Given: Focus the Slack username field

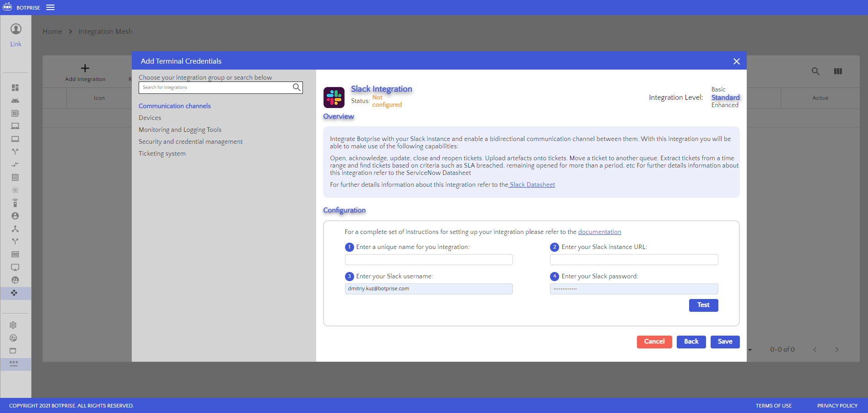Looking at the screenshot, I should pyautogui.click(x=429, y=289).
